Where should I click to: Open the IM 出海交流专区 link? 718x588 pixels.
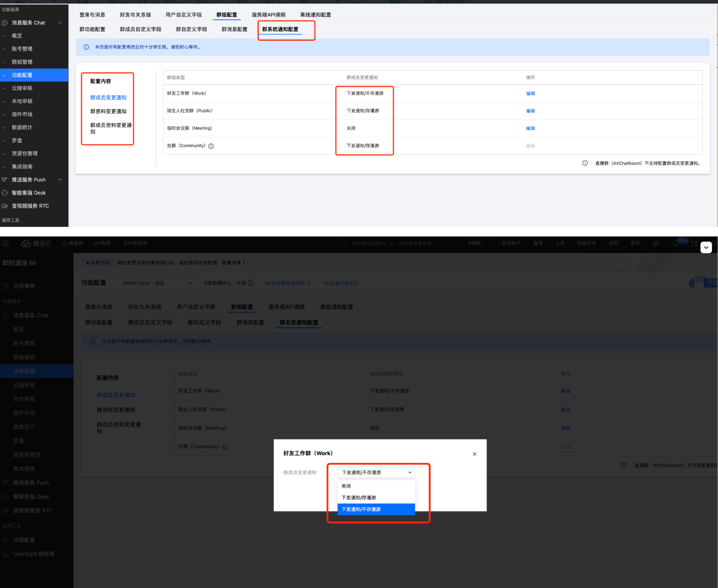(x=340, y=283)
